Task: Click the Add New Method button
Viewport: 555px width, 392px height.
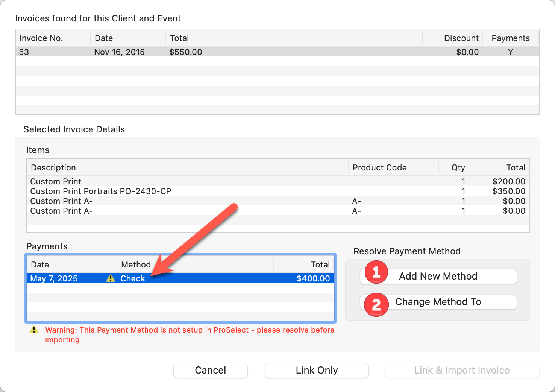Action: (438, 277)
